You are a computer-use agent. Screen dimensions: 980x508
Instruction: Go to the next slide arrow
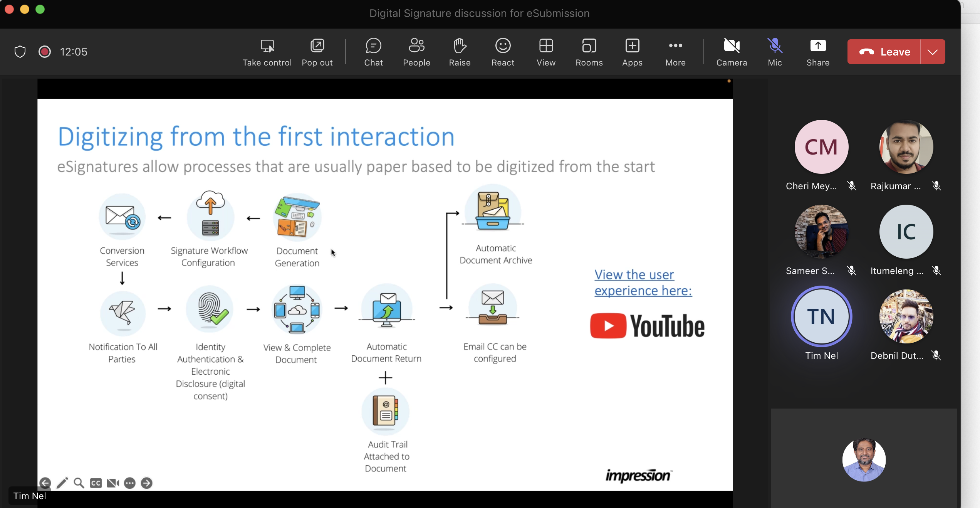coord(146,483)
